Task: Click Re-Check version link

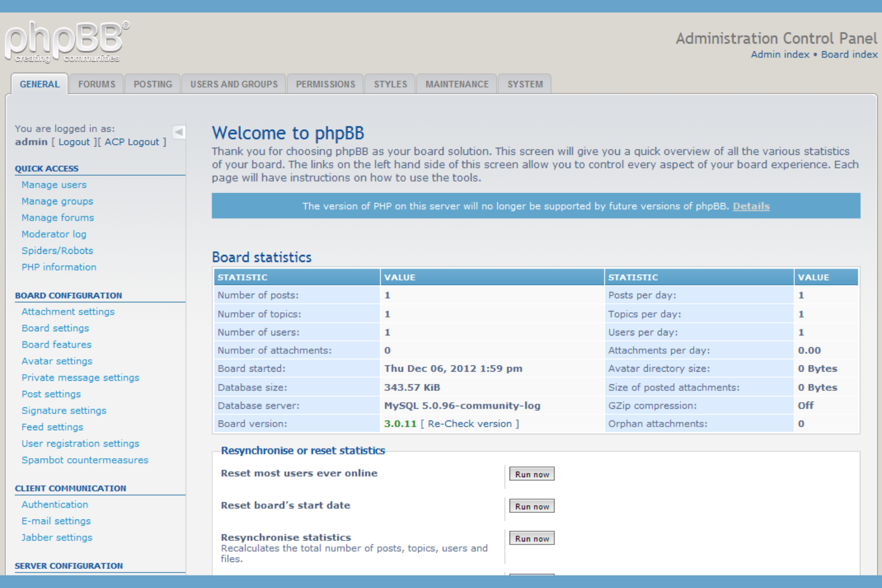Action: (470, 424)
